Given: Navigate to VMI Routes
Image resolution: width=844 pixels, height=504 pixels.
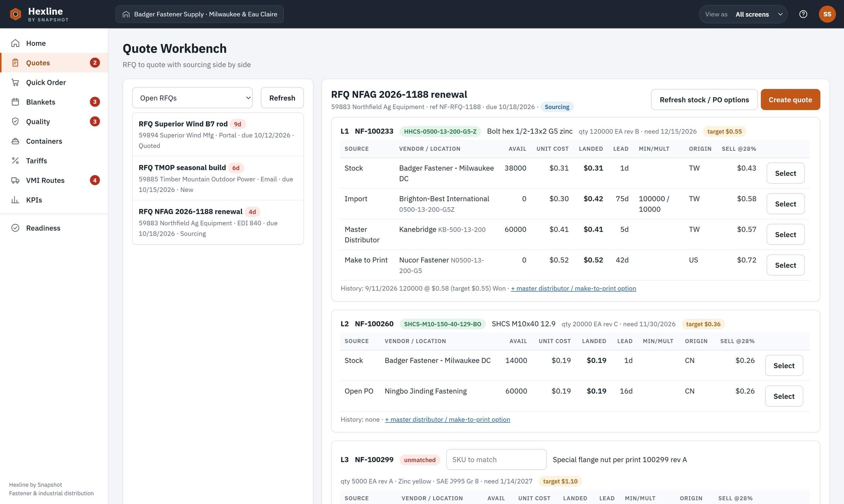Looking at the screenshot, I should pos(54,181).
